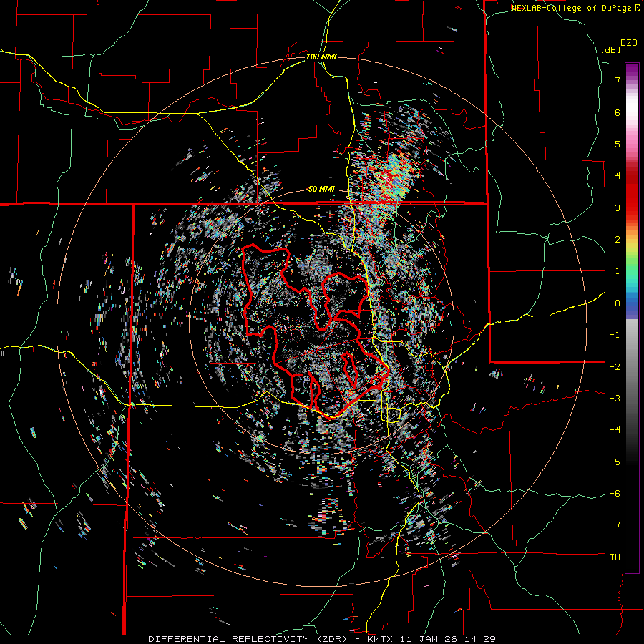Click the "DZD" product label above the scale
Image resolution: width=644 pixels, height=644 pixels.
click(x=629, y=43)
